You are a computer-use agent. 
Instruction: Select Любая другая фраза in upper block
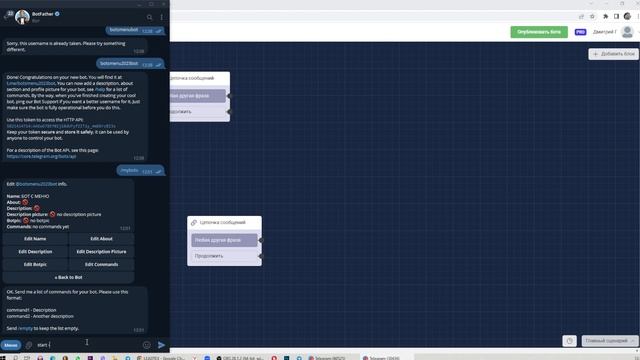198,96
